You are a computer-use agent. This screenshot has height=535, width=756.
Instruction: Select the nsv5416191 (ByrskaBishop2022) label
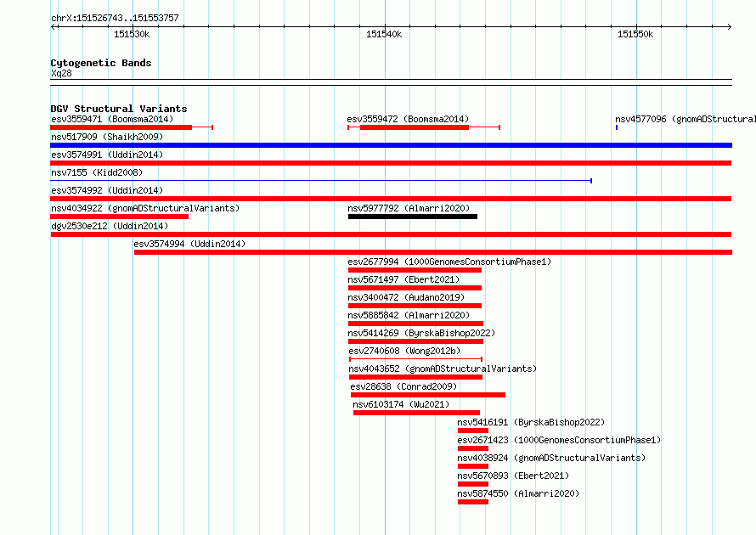tap(531, 422)
